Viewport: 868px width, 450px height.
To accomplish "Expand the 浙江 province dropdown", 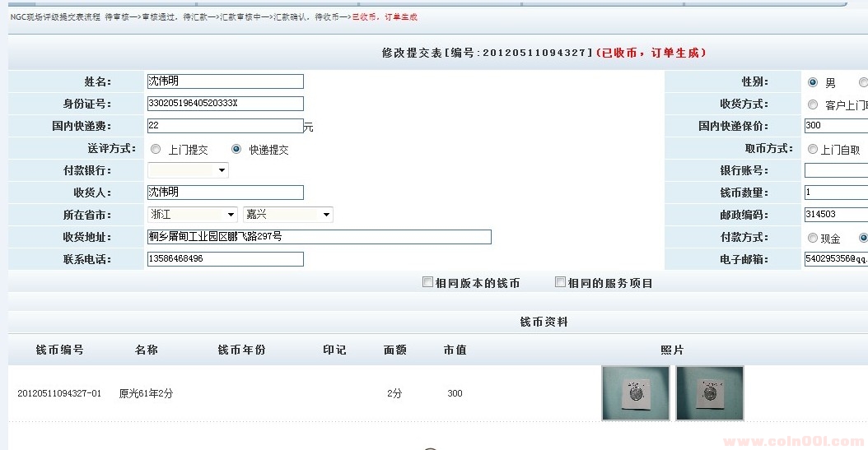I will [x=193, y=215].
